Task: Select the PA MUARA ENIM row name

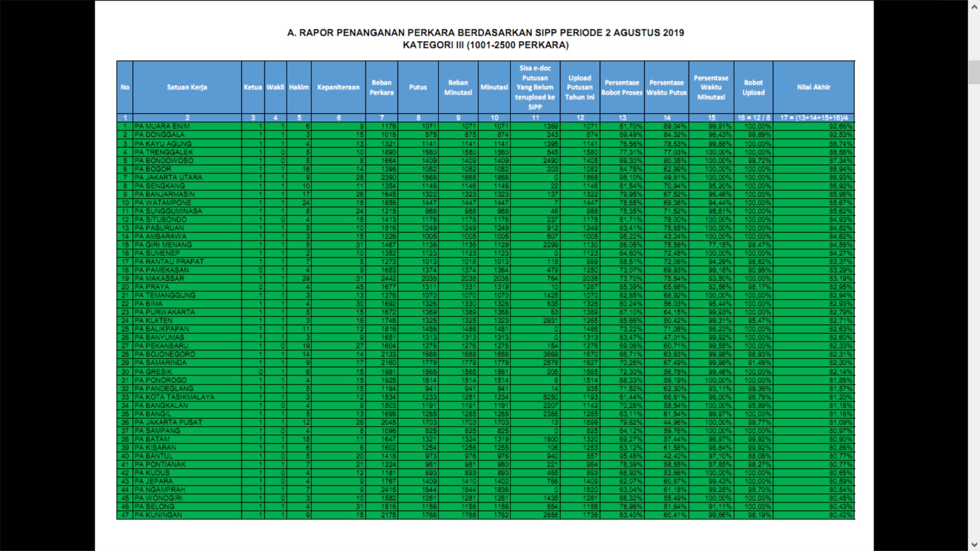Action: click(162, 126)
